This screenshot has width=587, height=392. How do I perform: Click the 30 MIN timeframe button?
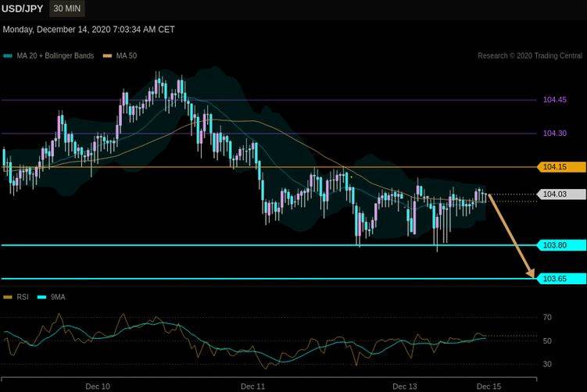coord(67,9)
